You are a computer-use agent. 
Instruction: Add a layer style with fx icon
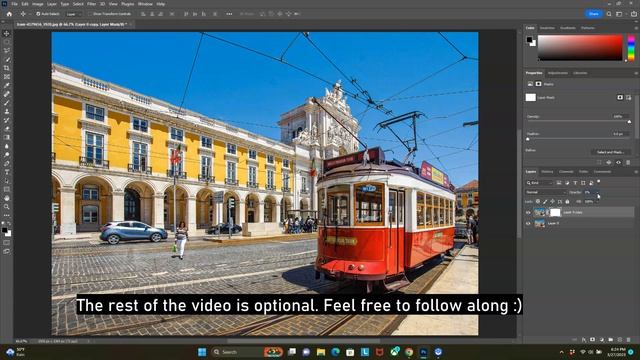(584, 340)
